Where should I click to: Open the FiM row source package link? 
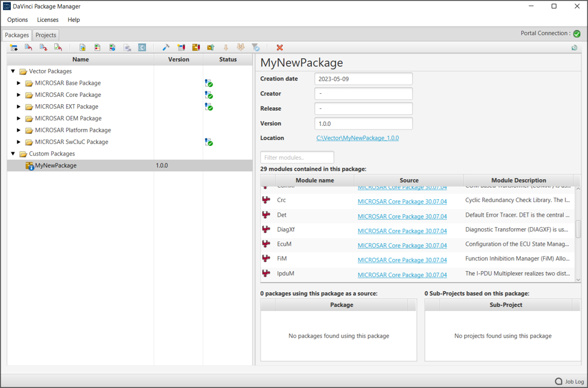(402, 260)
